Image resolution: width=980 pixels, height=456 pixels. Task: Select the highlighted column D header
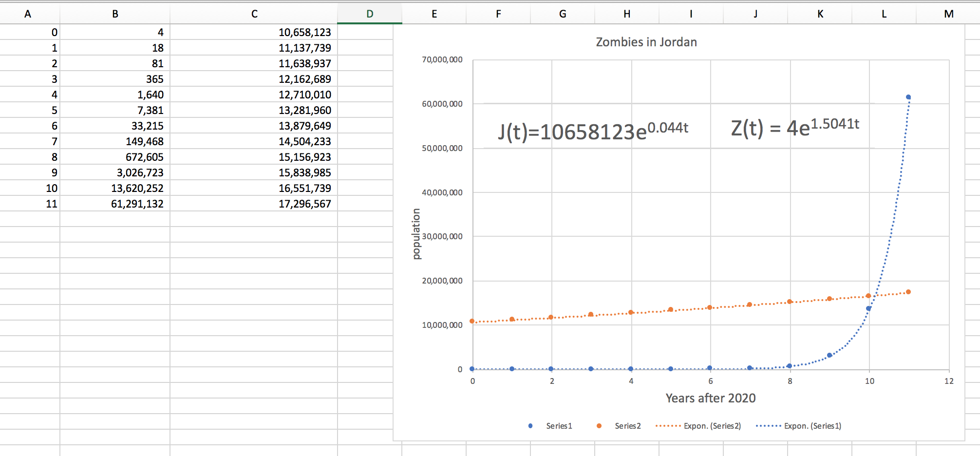pos(370,14)
